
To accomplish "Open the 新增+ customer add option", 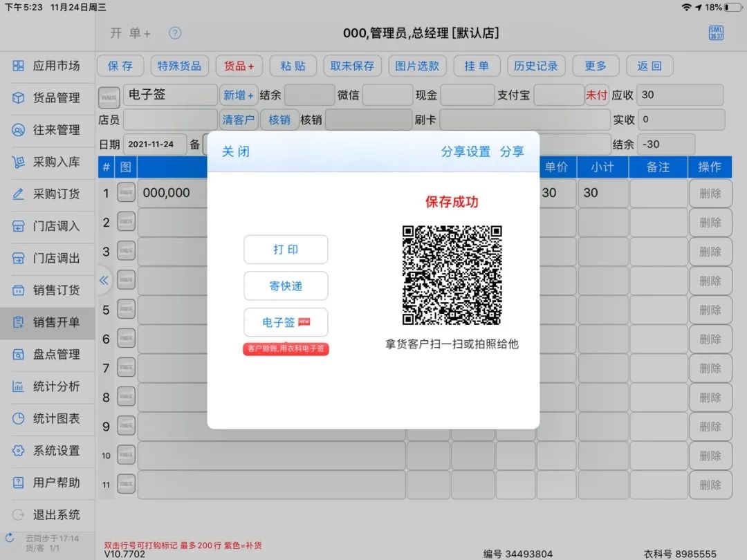I will tap(238, 95).
